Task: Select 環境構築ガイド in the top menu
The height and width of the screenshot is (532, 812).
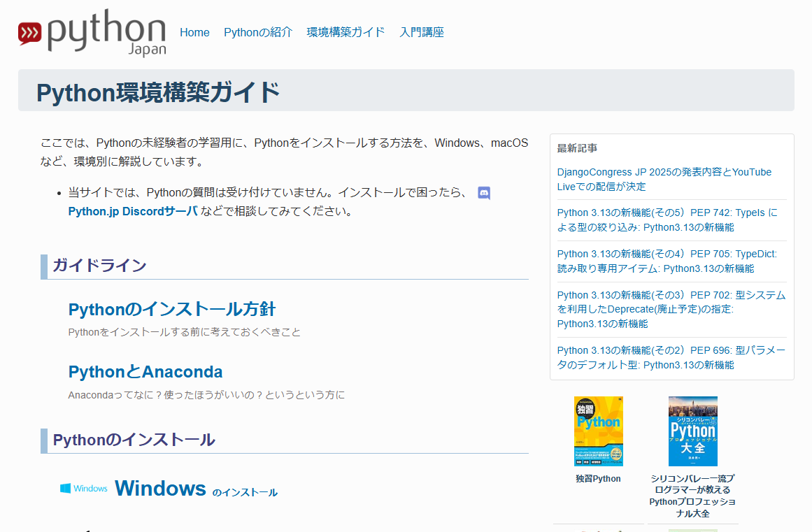Action: point(346,32)
